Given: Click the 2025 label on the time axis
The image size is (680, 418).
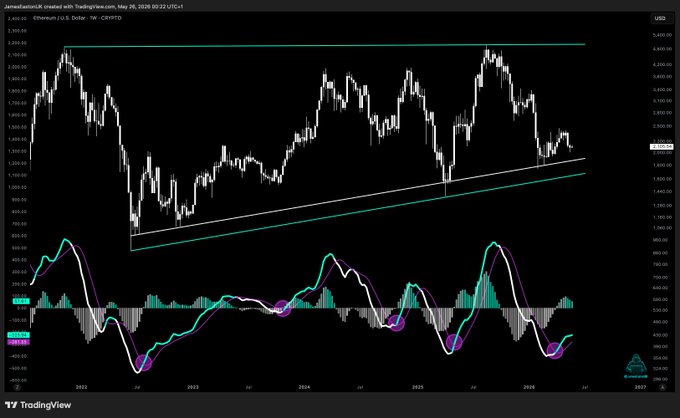Looking at the screenshot, I should coord(418,387).
